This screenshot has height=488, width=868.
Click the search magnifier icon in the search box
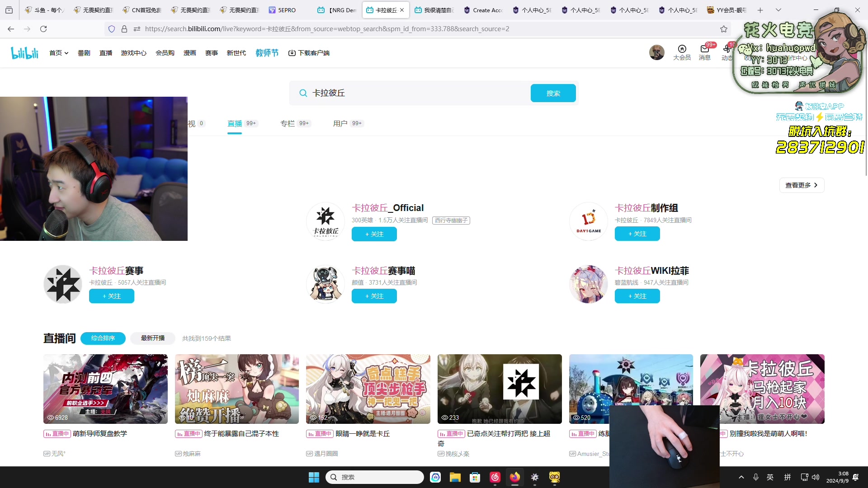(303, 93)
